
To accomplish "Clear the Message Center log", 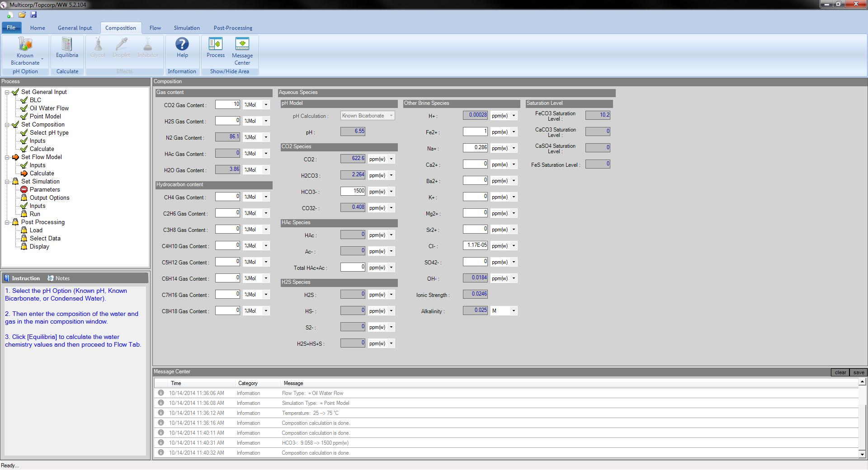I will pos(840,372).
